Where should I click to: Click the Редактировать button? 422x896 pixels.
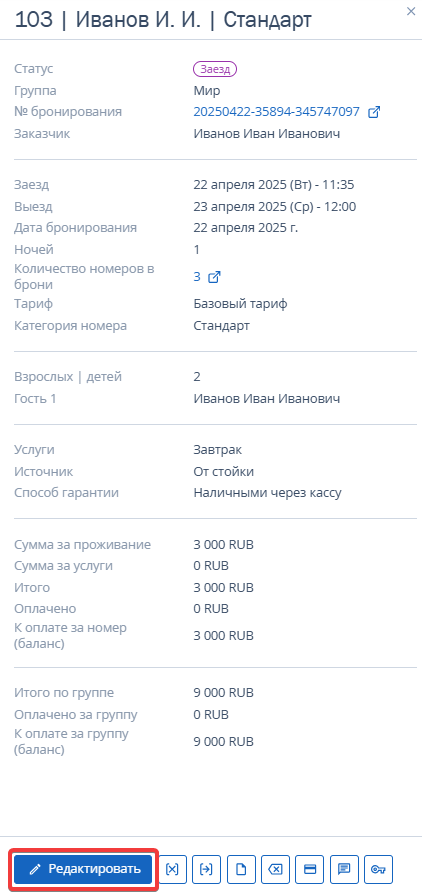[83, 869]
